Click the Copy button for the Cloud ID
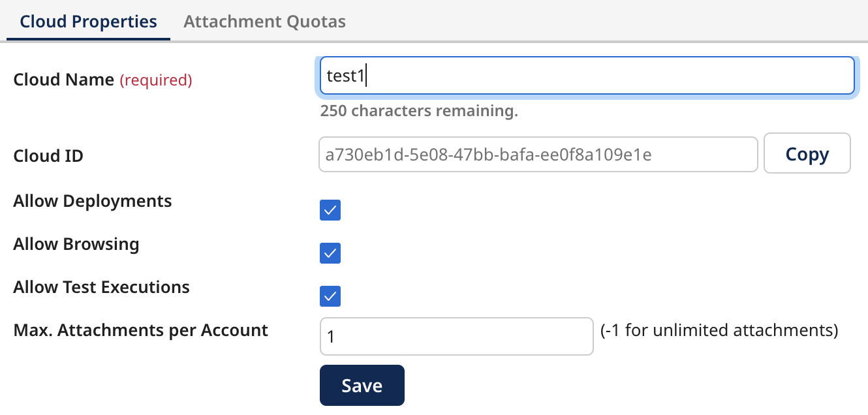The width and height of the screenshot is (868, 415). (807, 153)
